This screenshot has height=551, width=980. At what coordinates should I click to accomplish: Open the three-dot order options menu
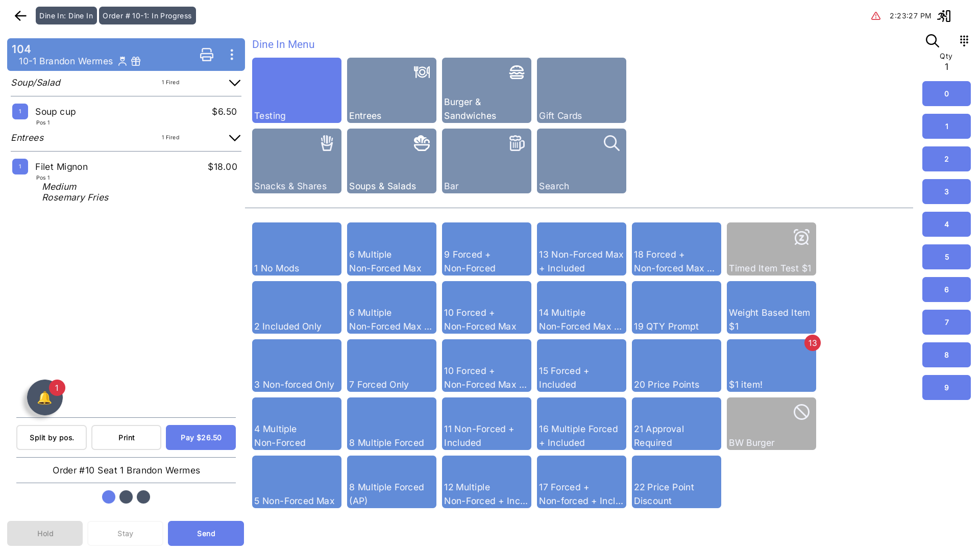(232, 55)
